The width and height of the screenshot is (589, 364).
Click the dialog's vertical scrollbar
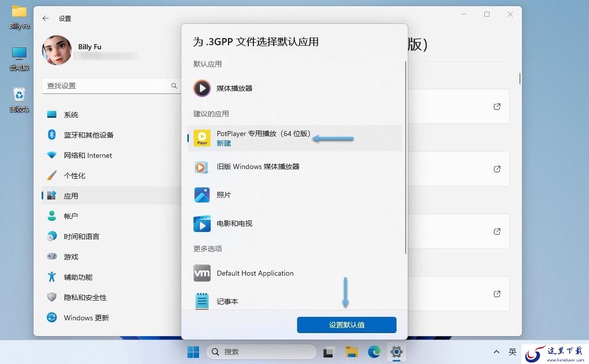[406, 158]
